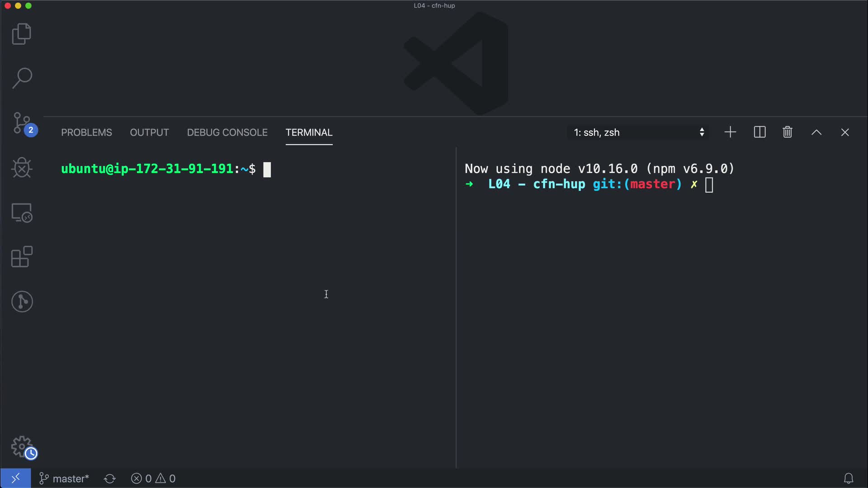Split the terminal pane
Screen dimensions: 868x488
[759, 132]
